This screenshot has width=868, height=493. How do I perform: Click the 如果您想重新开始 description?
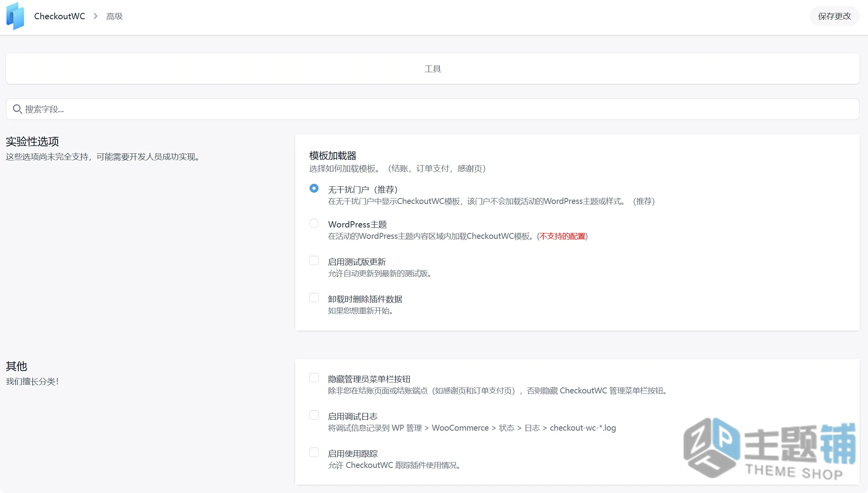(360, 311)
